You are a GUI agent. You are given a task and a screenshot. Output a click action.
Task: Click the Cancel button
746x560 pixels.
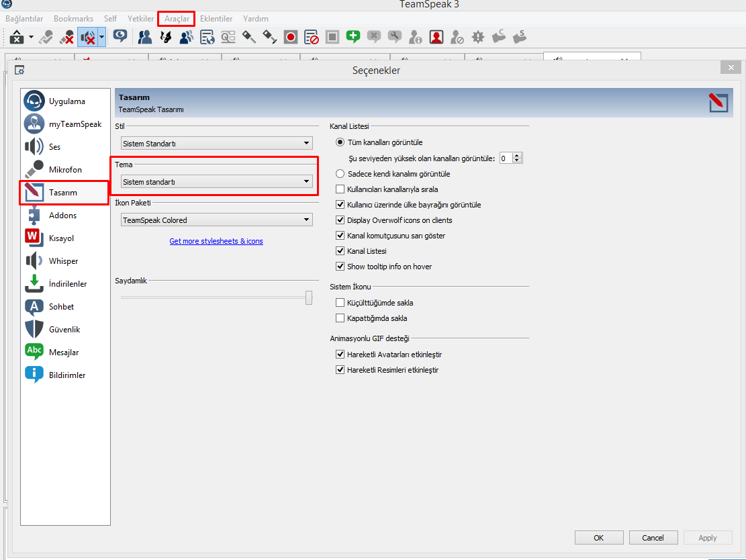click(653, 538)
